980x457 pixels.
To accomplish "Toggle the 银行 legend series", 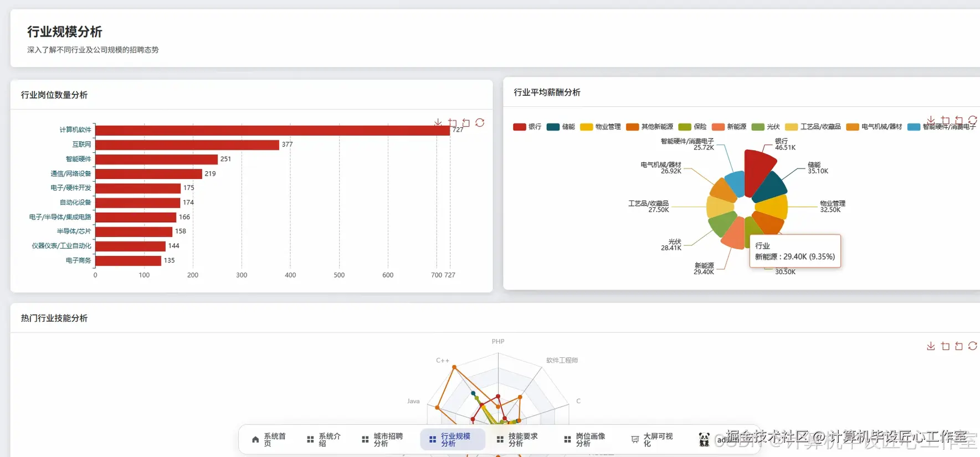I will pos(527,127).
